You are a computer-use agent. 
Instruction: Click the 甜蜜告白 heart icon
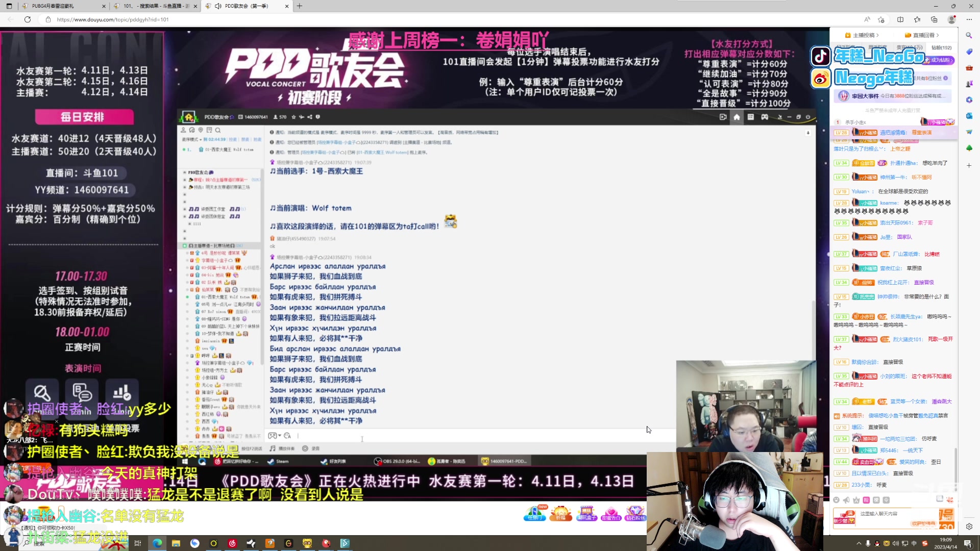click(x=611, y=513)
